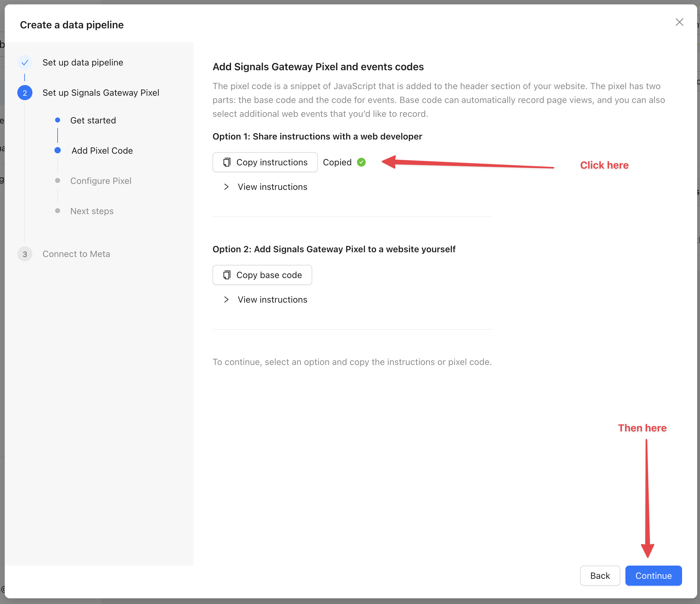Select the Get started substep
This screenshot has height=604, width=700.
(93, 120)
